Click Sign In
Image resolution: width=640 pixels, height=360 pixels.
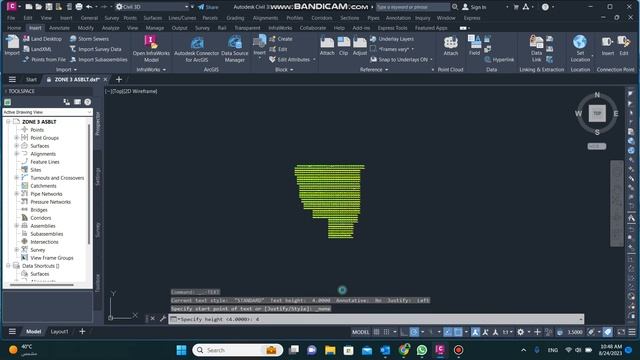point(474,7)
